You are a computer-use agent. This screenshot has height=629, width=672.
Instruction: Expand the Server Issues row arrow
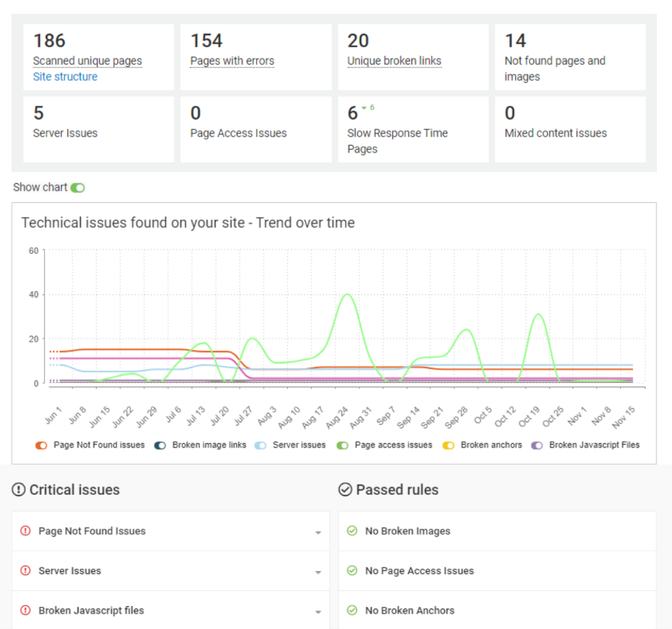(318, 573)
